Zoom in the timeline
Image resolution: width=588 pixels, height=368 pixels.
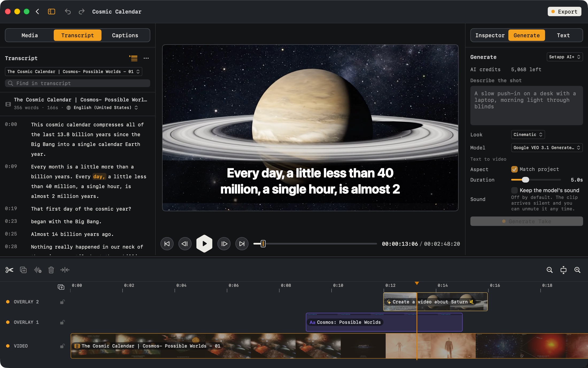(x=577, y=270)
